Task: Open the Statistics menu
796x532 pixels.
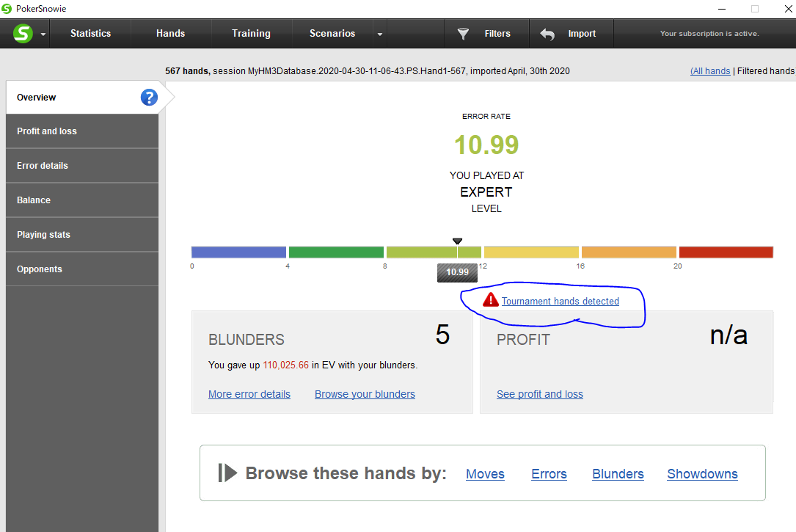Action: click(x=90, y=34)
